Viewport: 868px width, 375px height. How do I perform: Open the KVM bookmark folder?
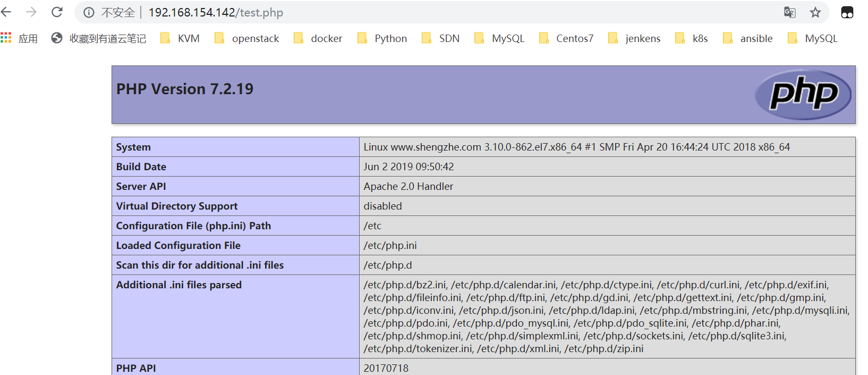(x=180, y=38)
